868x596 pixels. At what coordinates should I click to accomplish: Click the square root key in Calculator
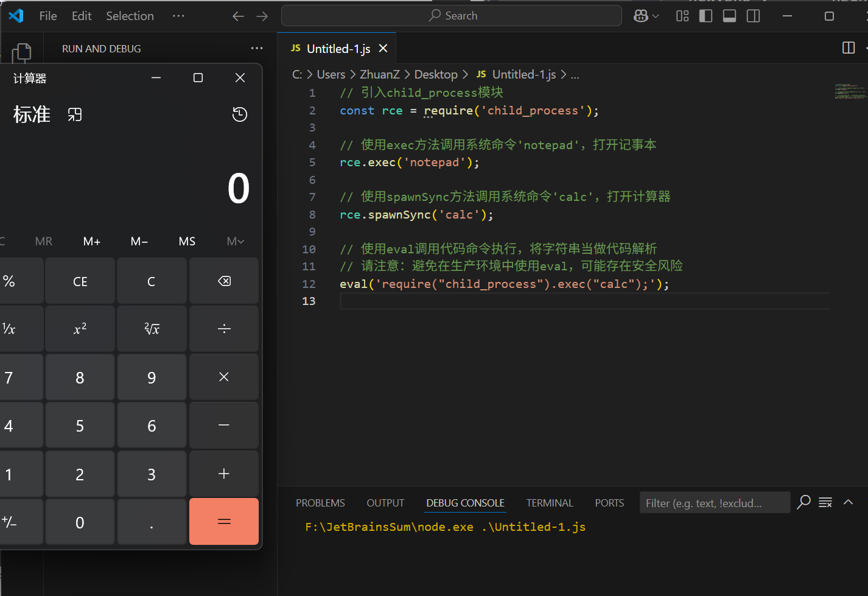point(152,329)
